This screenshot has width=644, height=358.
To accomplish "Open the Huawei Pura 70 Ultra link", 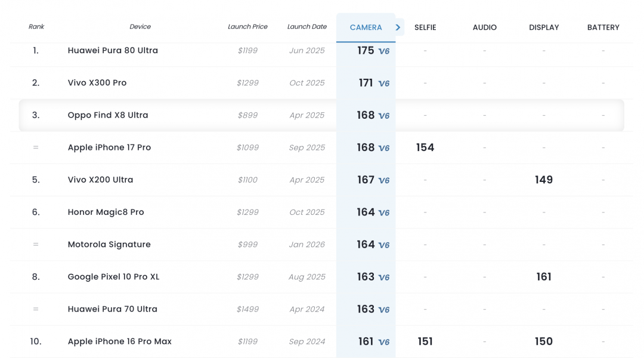I will [x=112, y=309].
